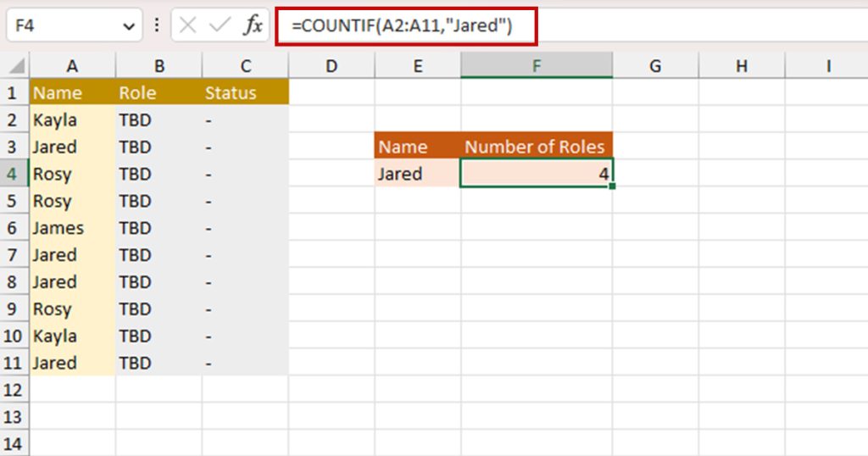Select the dash status cell in row 9
The image size is (868, 456).
click(x=246, y=309)
